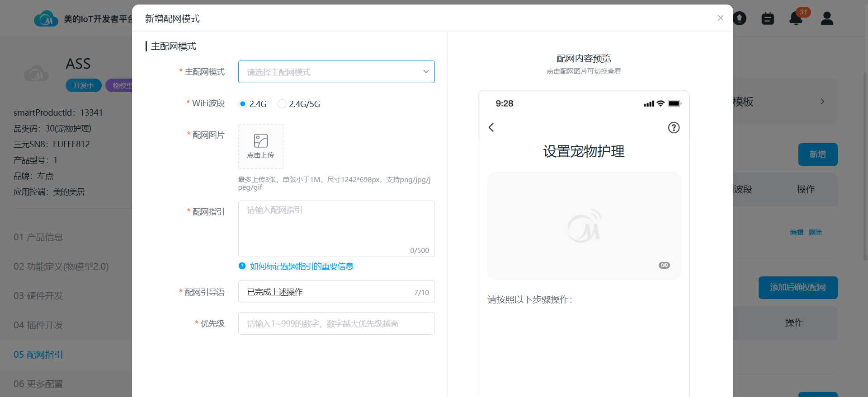Screen dimensions: 868x397
Task: Close the 新增配网模式 dialog
Action: point(720,18)
